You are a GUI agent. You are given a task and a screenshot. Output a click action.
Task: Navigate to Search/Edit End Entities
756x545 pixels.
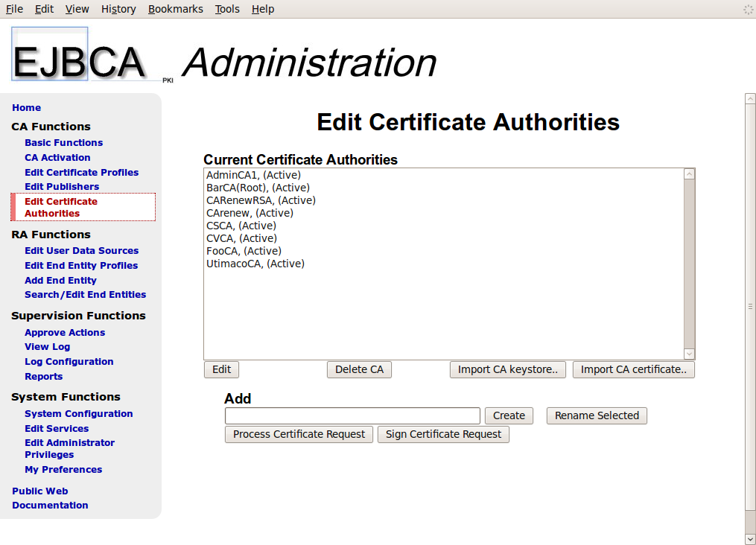(85, 295)
